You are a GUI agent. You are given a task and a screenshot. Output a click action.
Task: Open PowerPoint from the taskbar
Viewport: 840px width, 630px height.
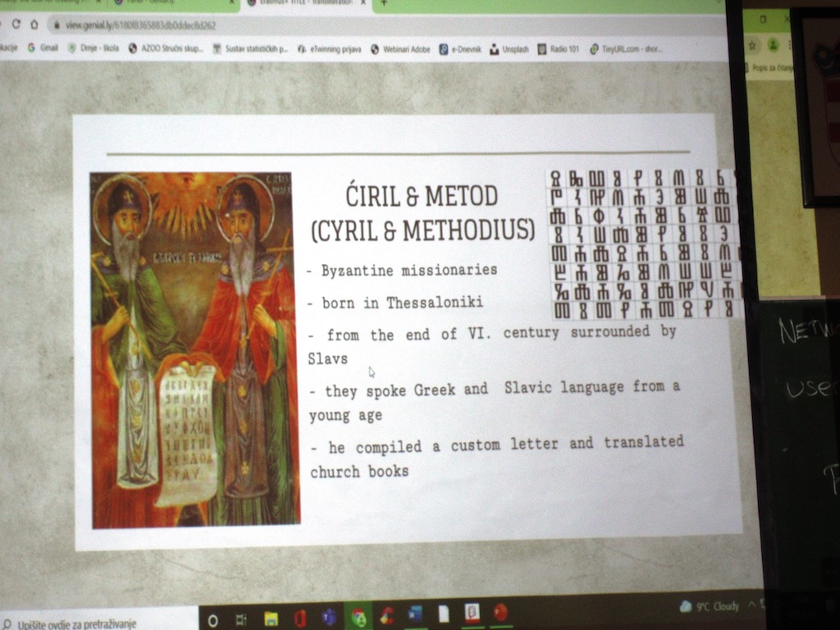501,612
